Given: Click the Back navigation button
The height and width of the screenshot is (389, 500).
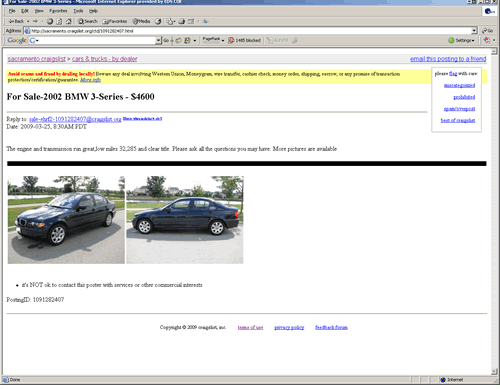Looking at the screenshot, I should pos(16,21).
